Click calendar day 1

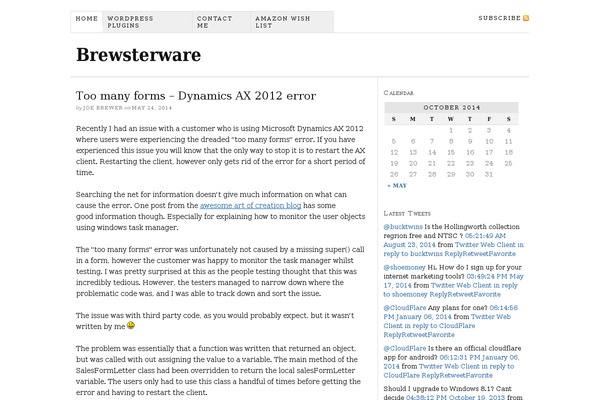pos(451,131)
